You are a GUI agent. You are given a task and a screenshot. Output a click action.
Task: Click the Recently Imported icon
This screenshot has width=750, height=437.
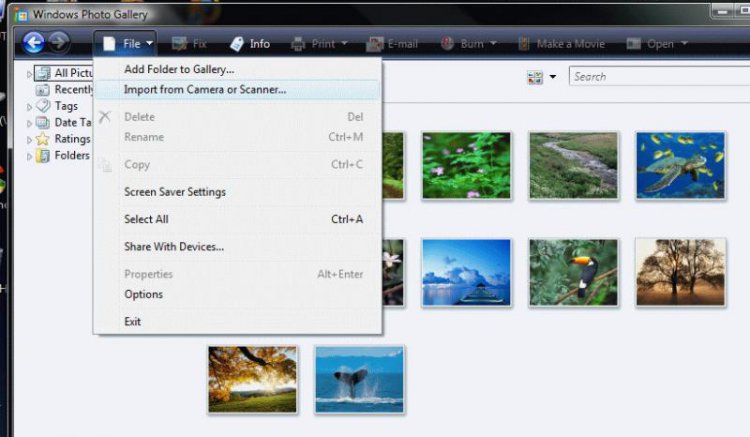pyautogui.click(x=43, y=89)
